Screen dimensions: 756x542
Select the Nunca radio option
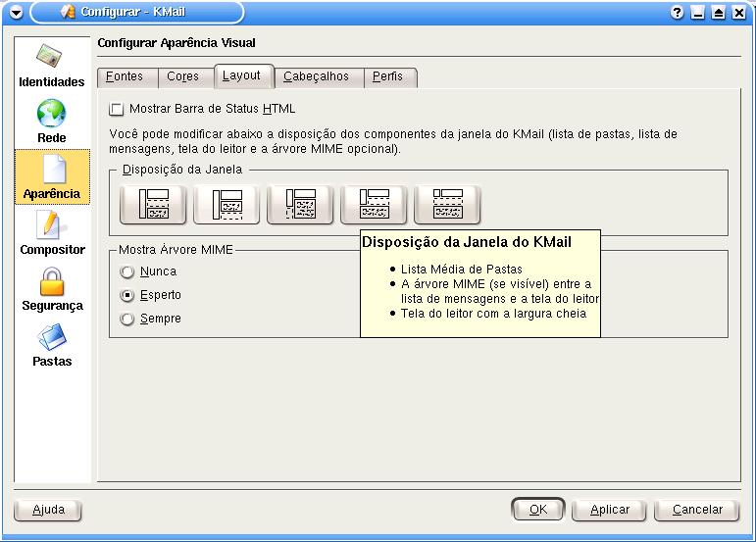click(x=126, y=271)
